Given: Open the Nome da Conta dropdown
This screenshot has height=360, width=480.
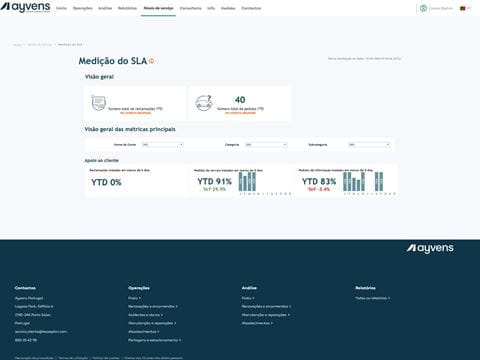Looking at the screenshot, I should tap(163, 145).
